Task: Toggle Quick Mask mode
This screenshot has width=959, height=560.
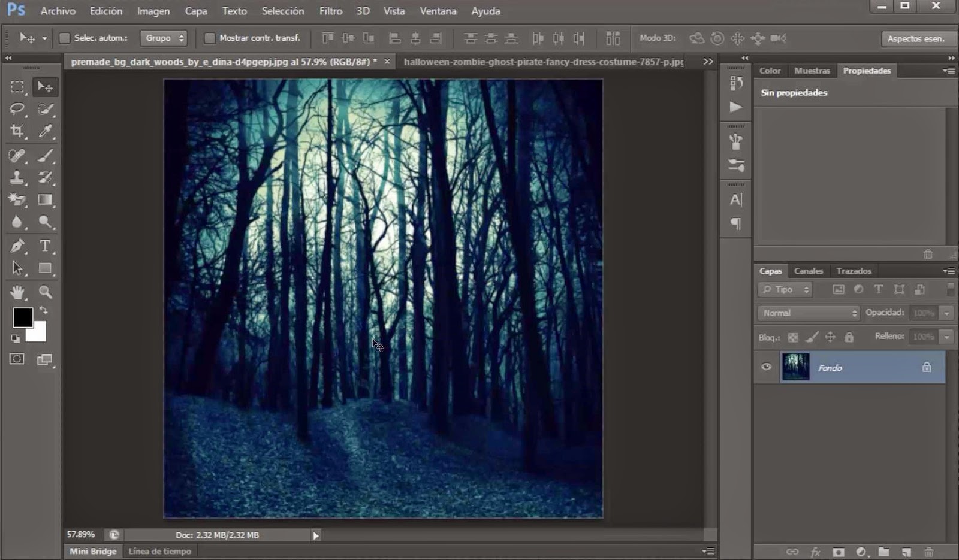Action: (17, 359)
